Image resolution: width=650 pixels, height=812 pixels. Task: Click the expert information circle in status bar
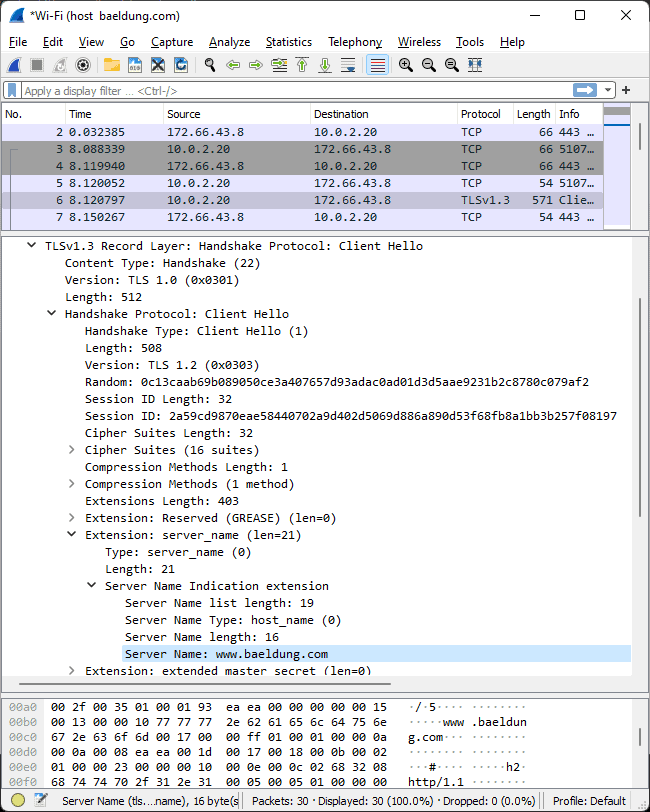(18, 800)
